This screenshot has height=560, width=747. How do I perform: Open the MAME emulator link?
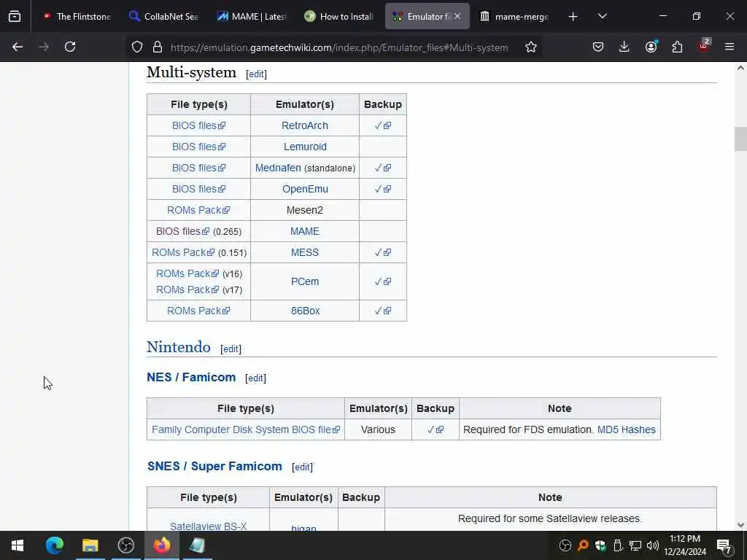305,231
